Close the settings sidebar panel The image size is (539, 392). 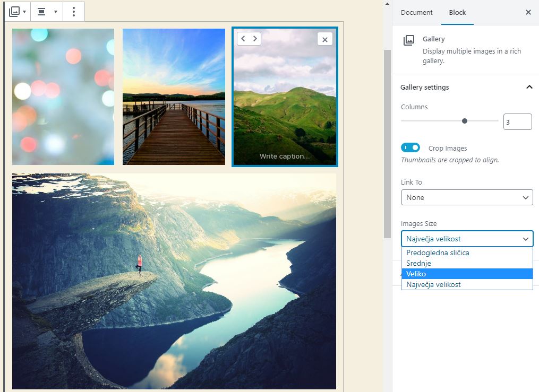[528, 12]
